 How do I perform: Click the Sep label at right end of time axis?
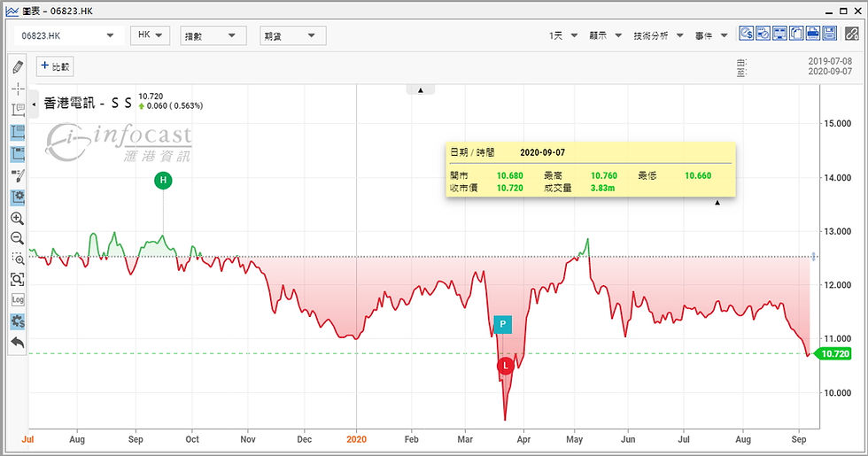click(798, 439)
